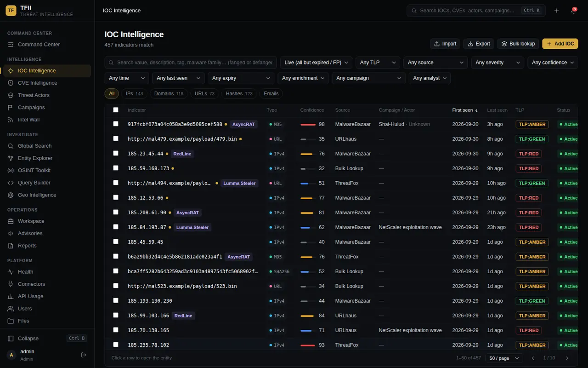588x368 pixels.
Task: Open Connectors plug item
Action: [47, 284]
